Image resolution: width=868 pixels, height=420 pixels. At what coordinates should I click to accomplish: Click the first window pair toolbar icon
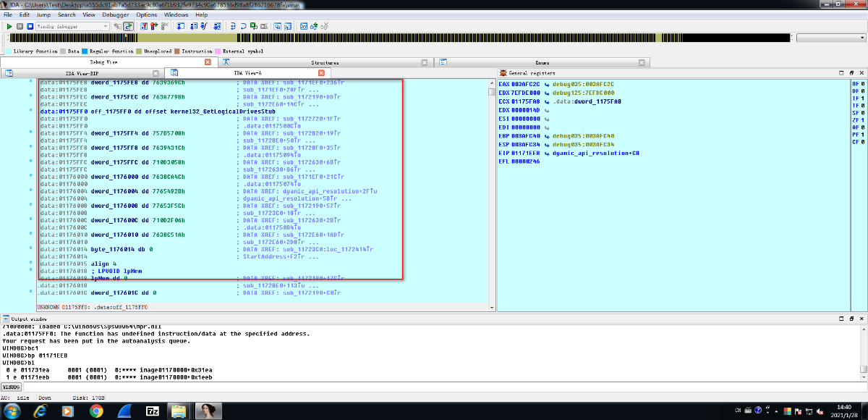coord(277,26)
